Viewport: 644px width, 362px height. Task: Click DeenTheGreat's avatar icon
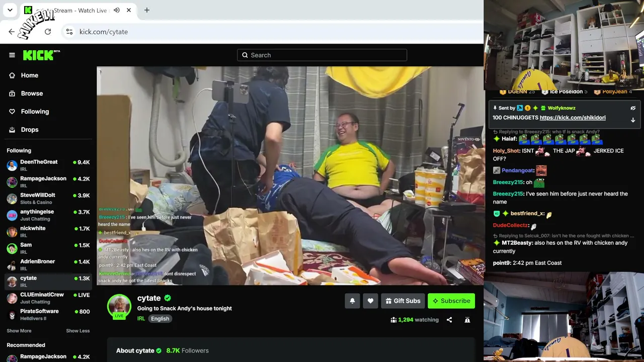click(12, 165)
